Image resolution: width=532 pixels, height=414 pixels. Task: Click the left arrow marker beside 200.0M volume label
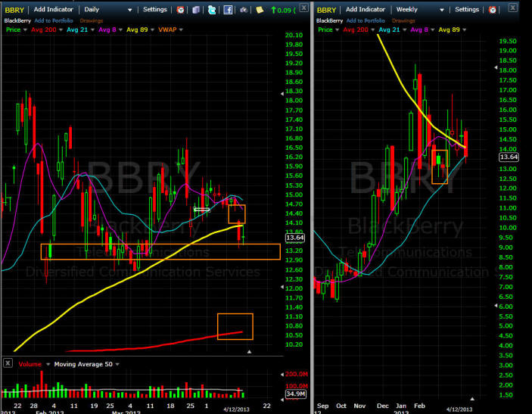tap(282, 375)
